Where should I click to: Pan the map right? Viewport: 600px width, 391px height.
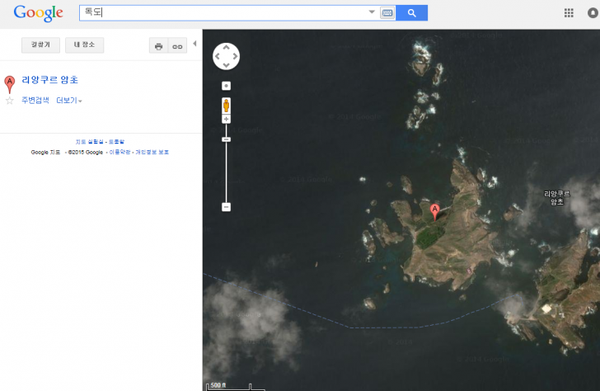[235, 56]
